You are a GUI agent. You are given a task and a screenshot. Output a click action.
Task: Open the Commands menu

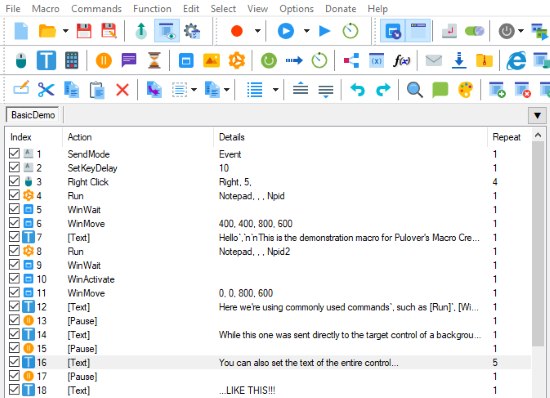(96, 8)
